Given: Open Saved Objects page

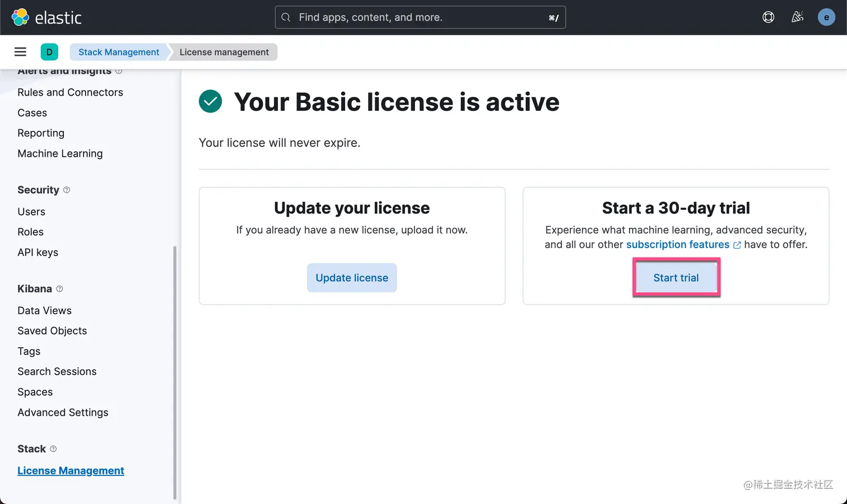Looking at the screenshot, I should coord(52,331).
